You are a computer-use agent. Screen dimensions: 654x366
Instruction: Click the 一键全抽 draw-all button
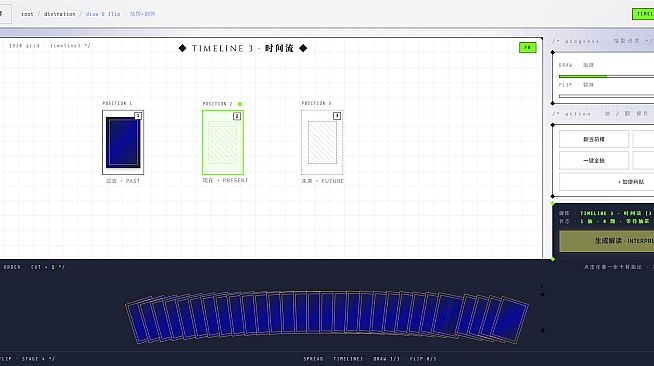(594, 160)
